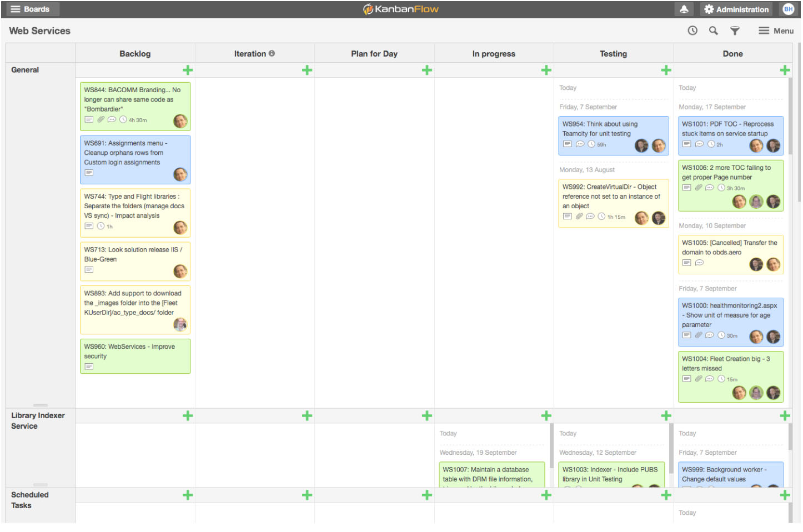Click the In progress column header

pos(494,54)
